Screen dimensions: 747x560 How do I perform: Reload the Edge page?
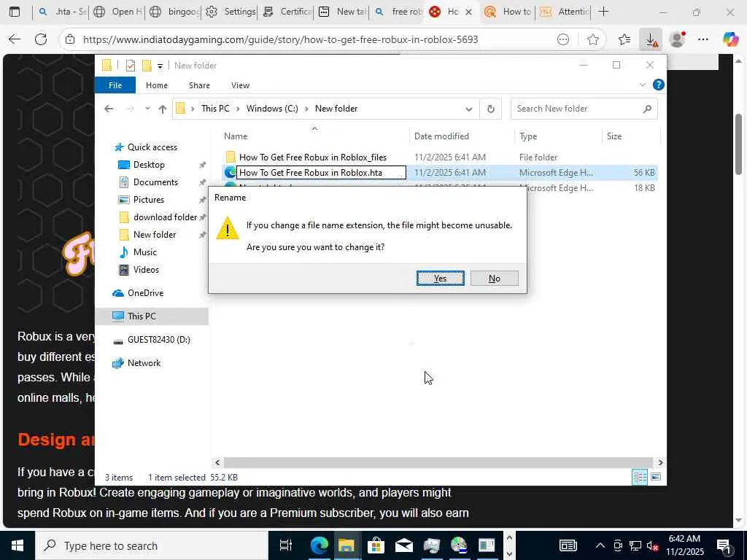(x=41, y=39)
